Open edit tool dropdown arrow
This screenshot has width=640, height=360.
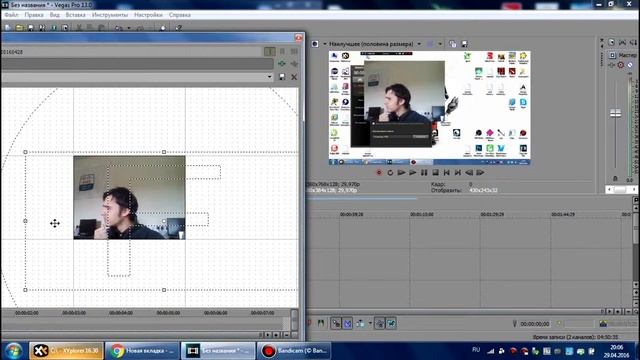click(370, 324)
